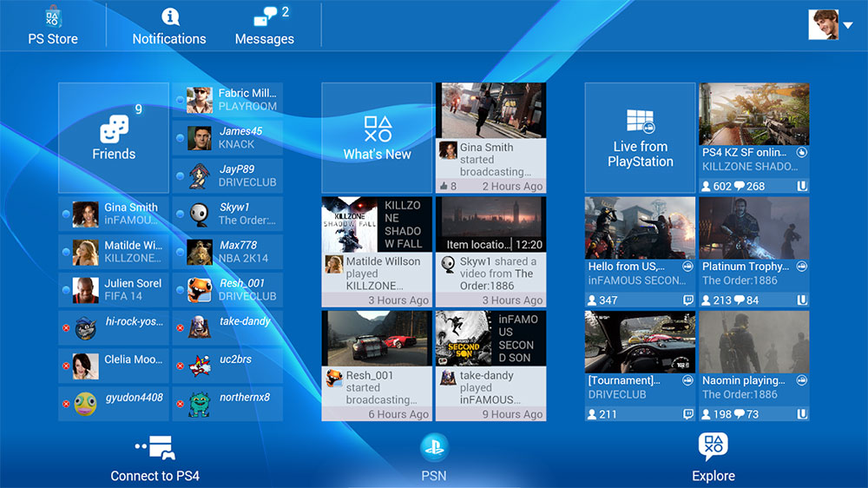The image size is (868, 488).
Task: Click Ustream icon on Platinum Trophy tile
Action: pos(801,300)
